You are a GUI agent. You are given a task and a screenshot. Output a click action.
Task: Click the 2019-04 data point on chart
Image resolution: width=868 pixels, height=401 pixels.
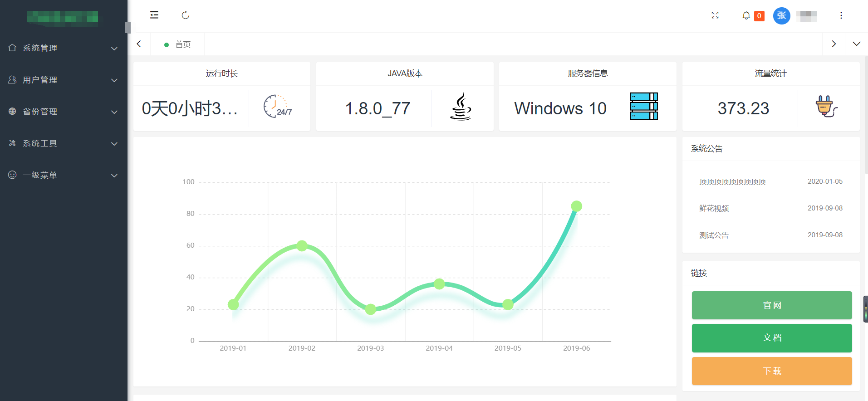pyautogui.click(x=439, y=284)
